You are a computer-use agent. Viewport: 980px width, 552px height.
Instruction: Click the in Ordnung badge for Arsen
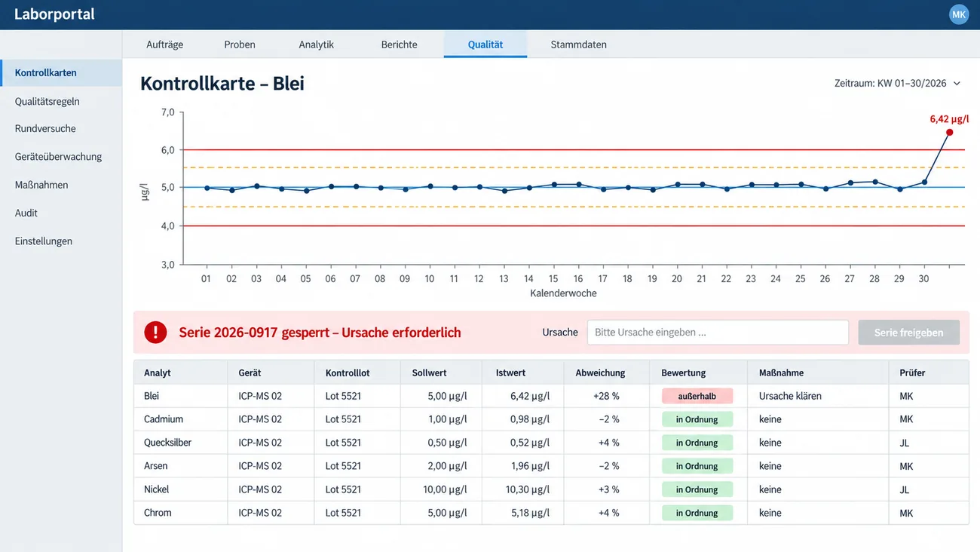pos(697,466)
